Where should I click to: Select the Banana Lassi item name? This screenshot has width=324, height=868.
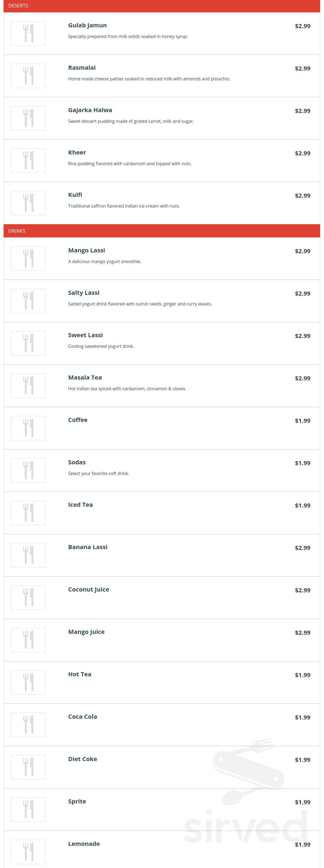pyautogui.click(x=88, y=547)
